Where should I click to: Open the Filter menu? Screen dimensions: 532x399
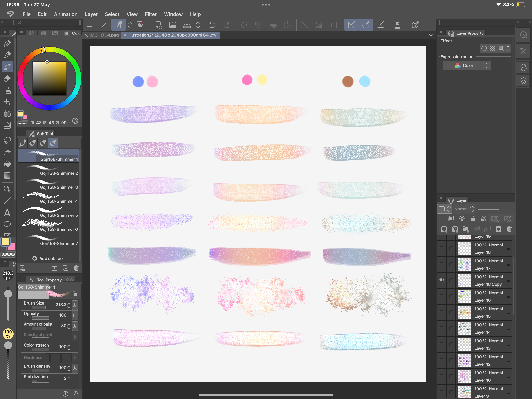[151, 14]
